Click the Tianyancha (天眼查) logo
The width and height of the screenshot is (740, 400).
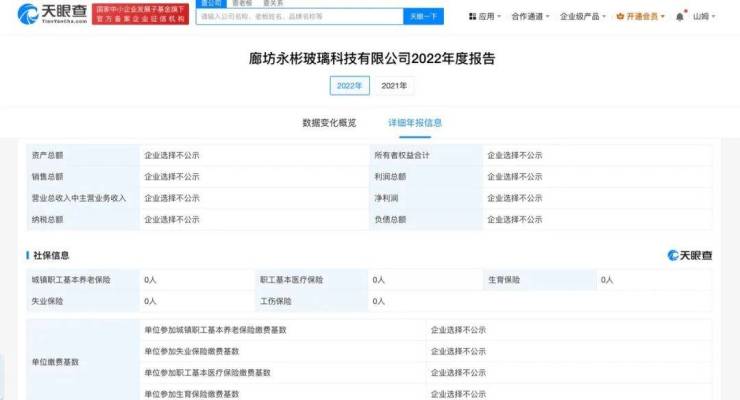click(x=50, y=13)
